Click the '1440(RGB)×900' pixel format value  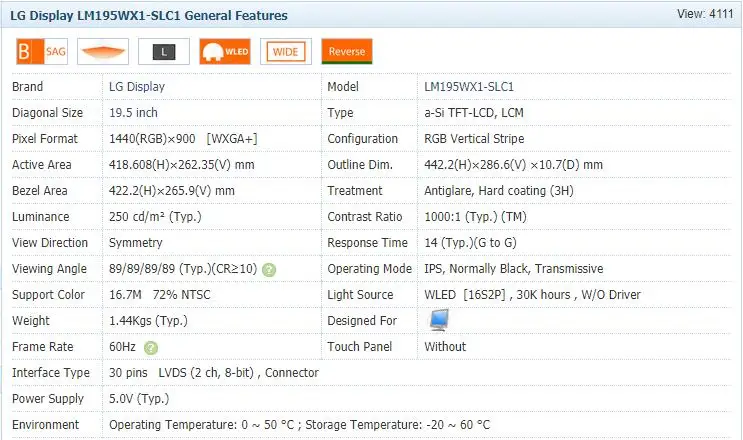[152, 139]
